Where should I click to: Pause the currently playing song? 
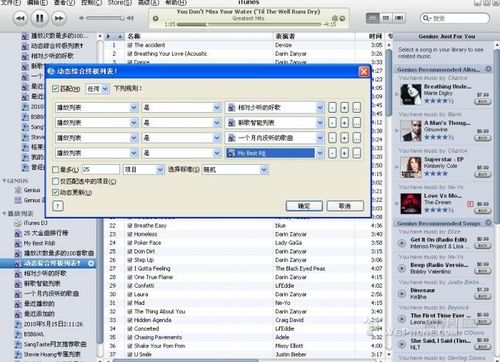point(39,18)
